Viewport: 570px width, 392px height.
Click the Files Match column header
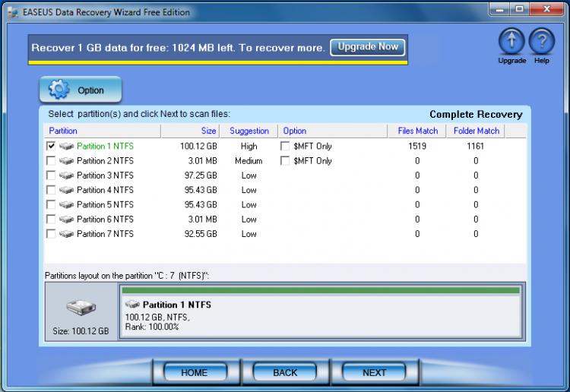(x=417, y=131)
